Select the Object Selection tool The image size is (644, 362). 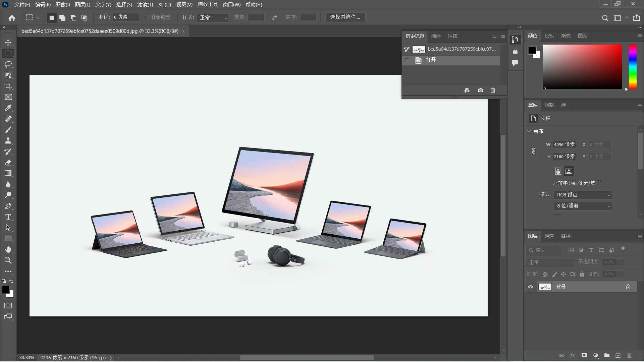(8, 75)
